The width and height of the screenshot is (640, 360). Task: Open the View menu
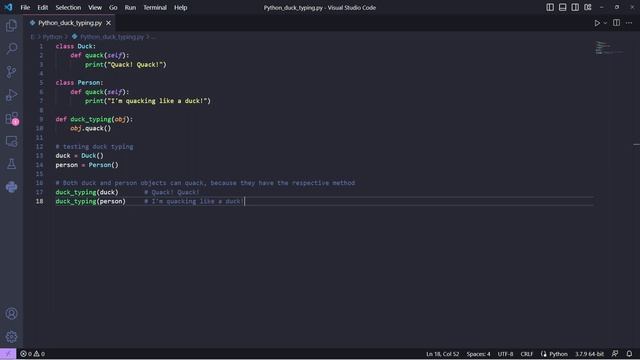coord(95,7)
